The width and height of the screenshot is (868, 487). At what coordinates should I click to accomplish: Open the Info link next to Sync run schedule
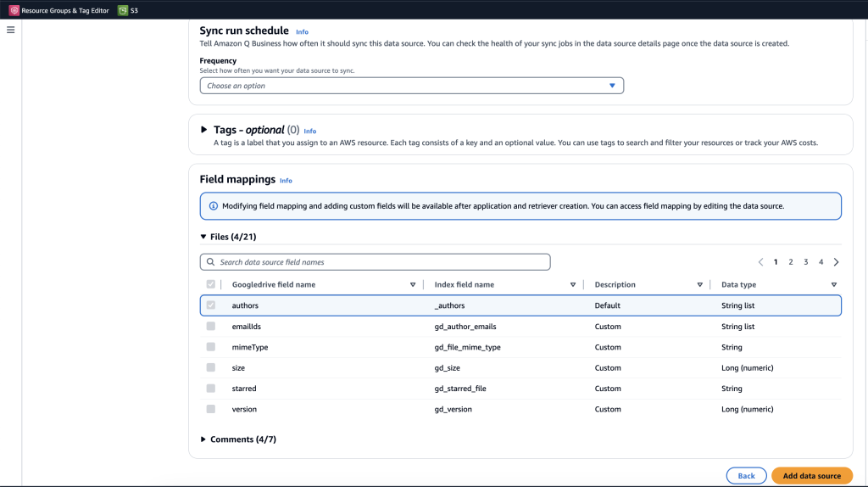point(302,32)
